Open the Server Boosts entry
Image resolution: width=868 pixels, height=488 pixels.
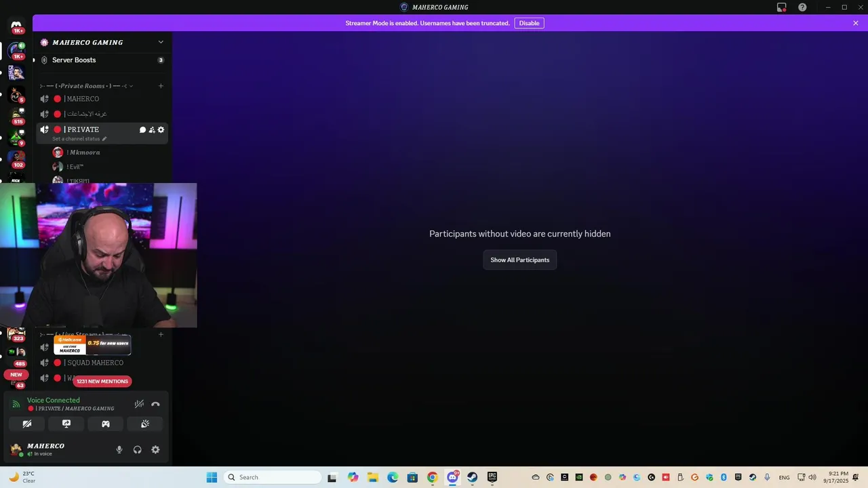pos(102,60)
